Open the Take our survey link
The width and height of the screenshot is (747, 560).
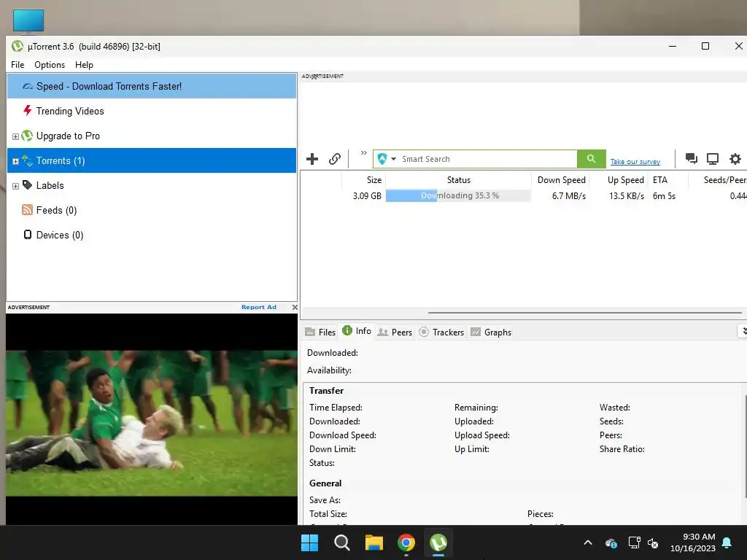[x=635, y=161]
